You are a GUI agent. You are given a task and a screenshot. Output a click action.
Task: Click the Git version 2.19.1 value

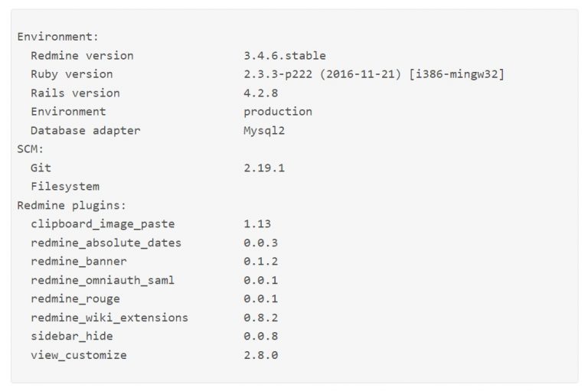point(264,168)
